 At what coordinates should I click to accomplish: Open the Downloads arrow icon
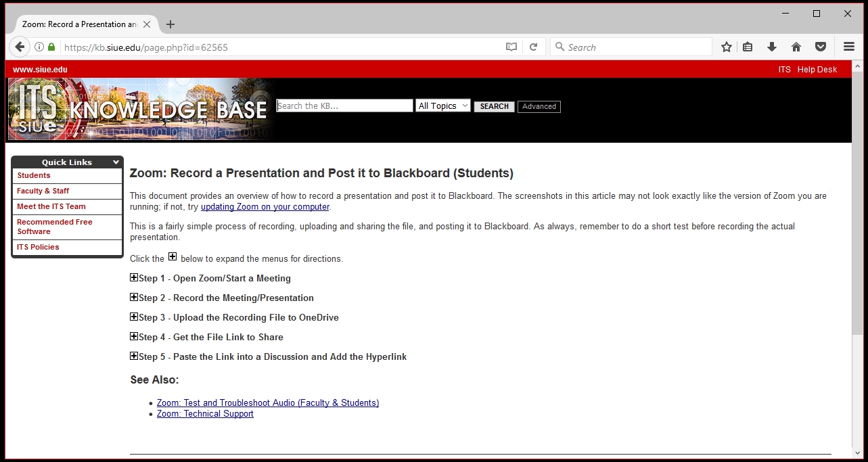click(771, 47)
